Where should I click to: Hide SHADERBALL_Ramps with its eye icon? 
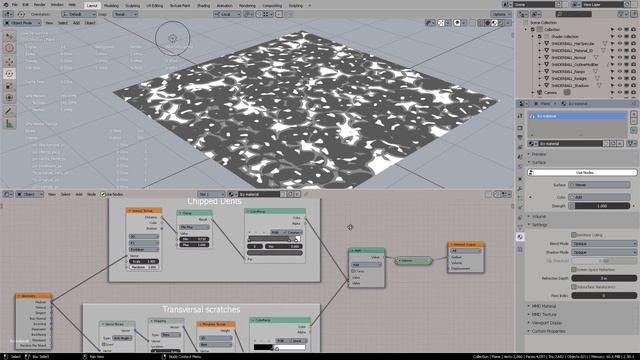pyautogui.click(x=620, y=71)
